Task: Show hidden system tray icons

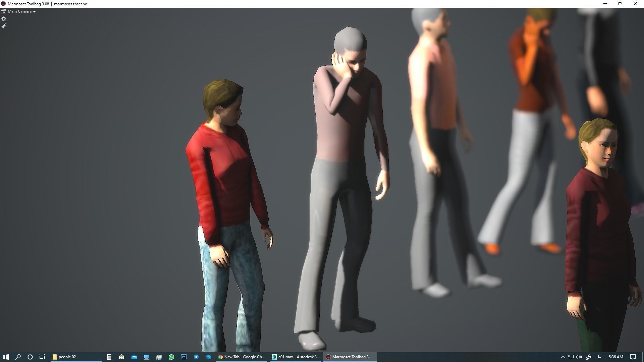Action: click(x=563, y=357)
